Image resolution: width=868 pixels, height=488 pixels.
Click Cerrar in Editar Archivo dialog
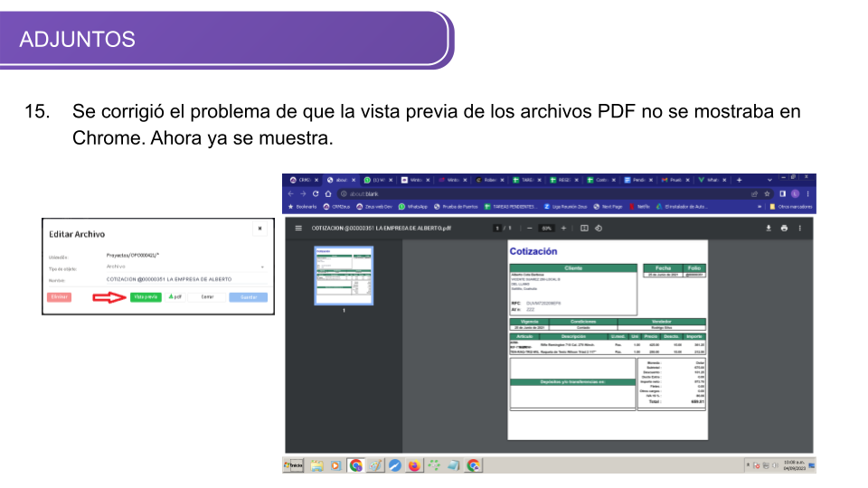coord(207,297)
